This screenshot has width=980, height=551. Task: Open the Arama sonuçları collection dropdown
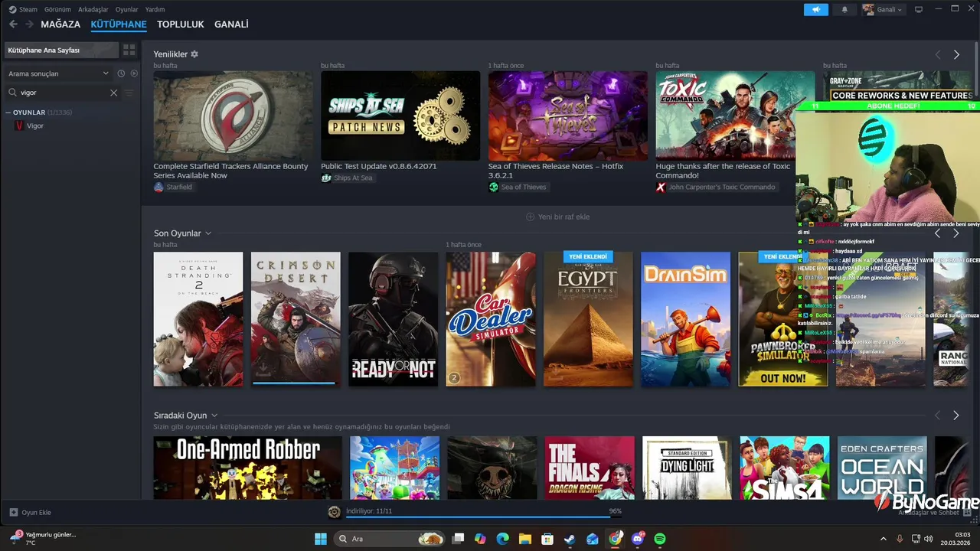click(x=58, y=73)
